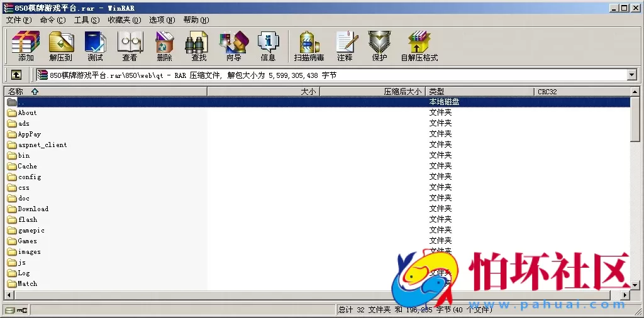The height and width of the screenshot is (318, 644).
Task: Select the aspnet_client folder
Action: click(x=42, y=145)
